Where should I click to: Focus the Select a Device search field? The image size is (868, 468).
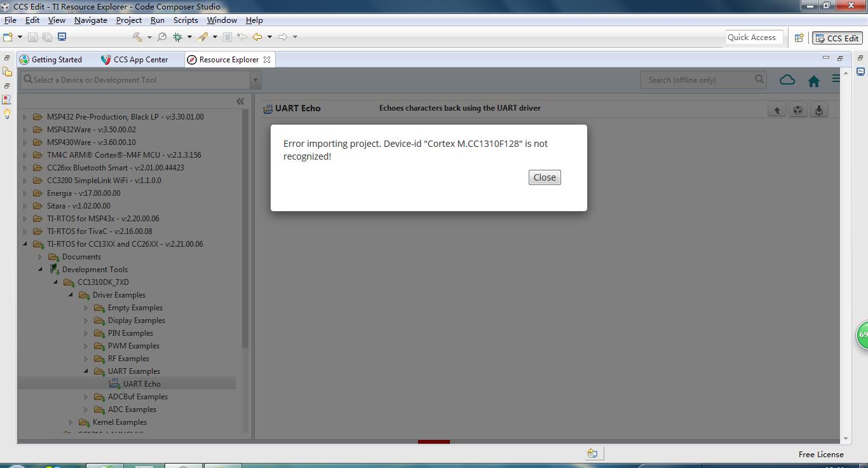tap(135, 80)
